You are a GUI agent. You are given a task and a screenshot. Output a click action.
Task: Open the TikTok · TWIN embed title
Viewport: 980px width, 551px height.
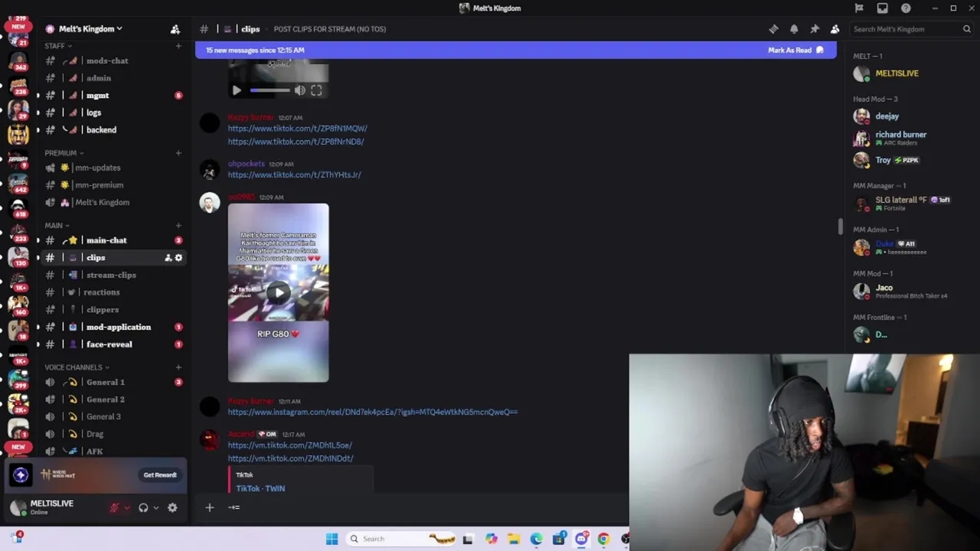pos(260,488)
